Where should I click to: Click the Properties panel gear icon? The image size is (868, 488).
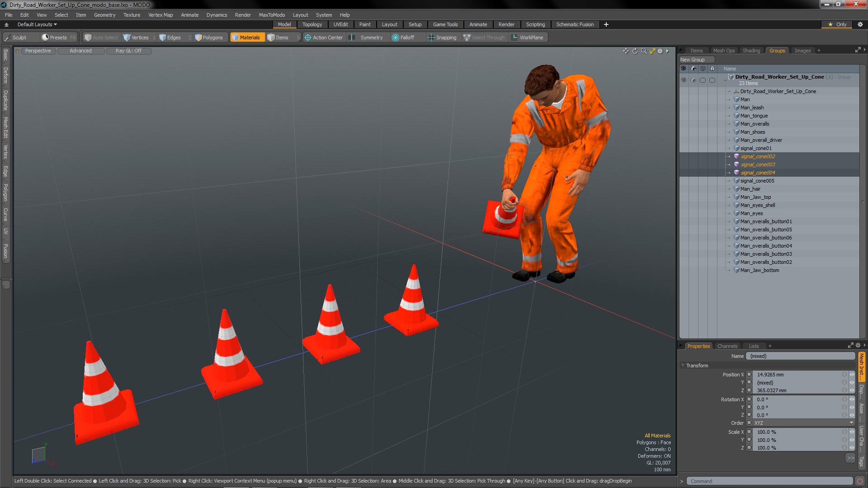(x=858, y=346)
